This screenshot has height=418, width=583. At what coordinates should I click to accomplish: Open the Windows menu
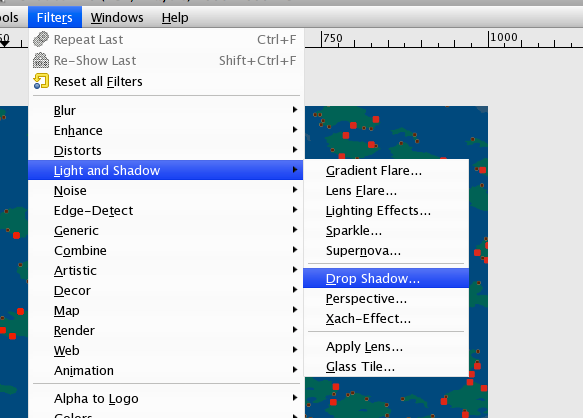[x=117, y=17]
